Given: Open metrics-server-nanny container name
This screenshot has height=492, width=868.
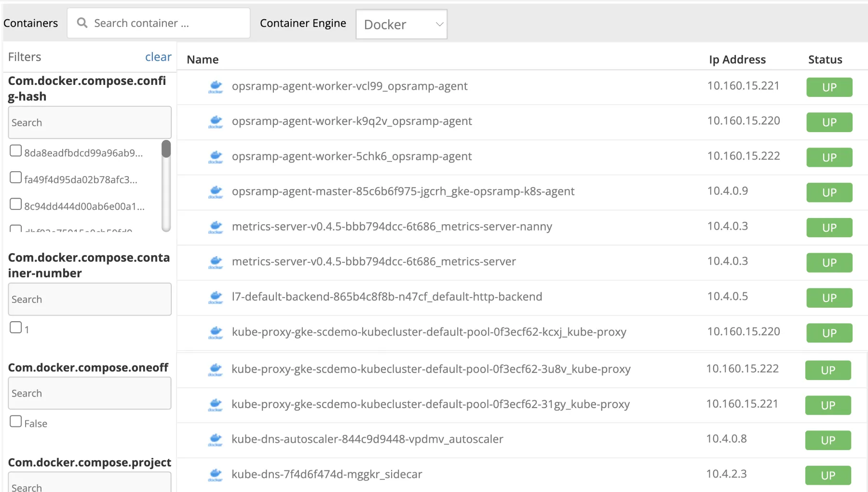Looking at the screenshot, I should click(392, 227).
